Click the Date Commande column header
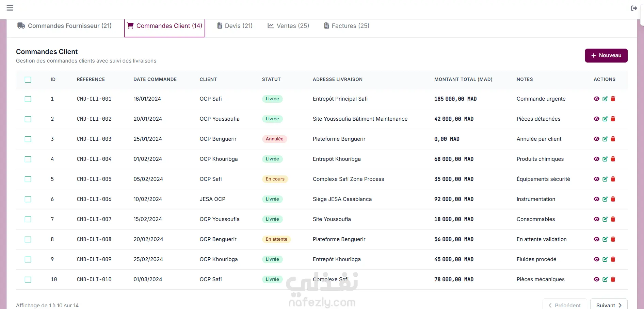This screenshot has width=644, height=309. (155, 80)
